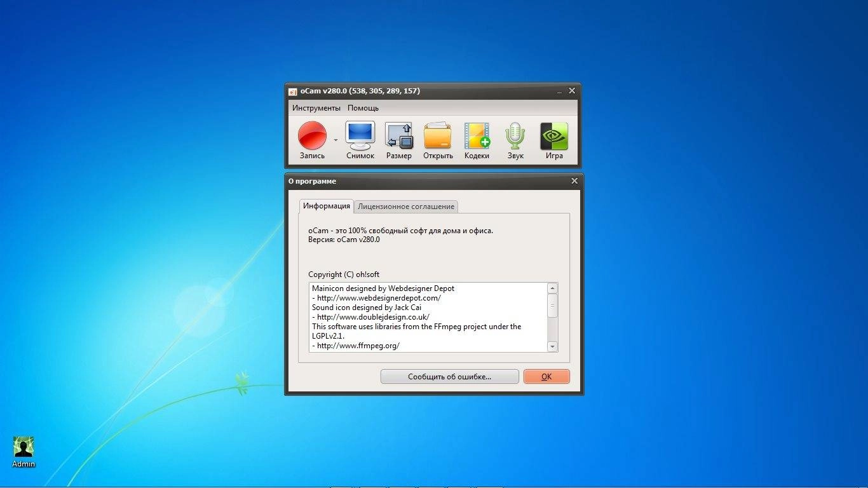
Task: Expand the dropdown arrow next to Запись
Action: pos(336,140)
